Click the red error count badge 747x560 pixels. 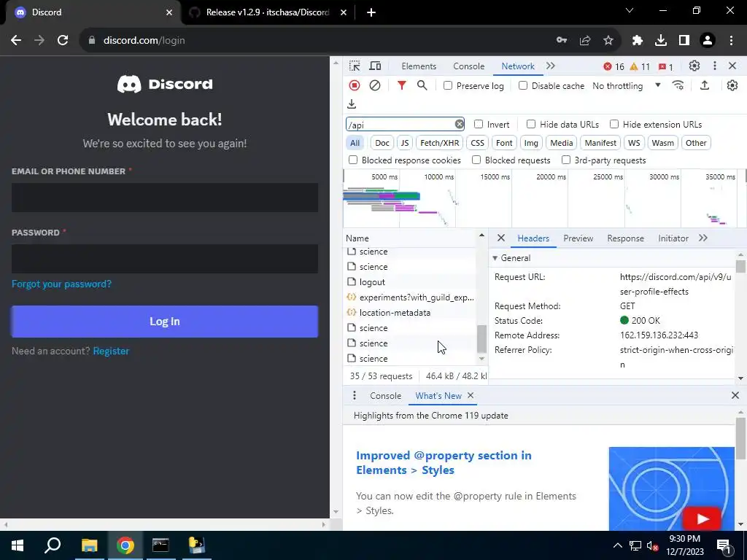click(x=614, y=66)
